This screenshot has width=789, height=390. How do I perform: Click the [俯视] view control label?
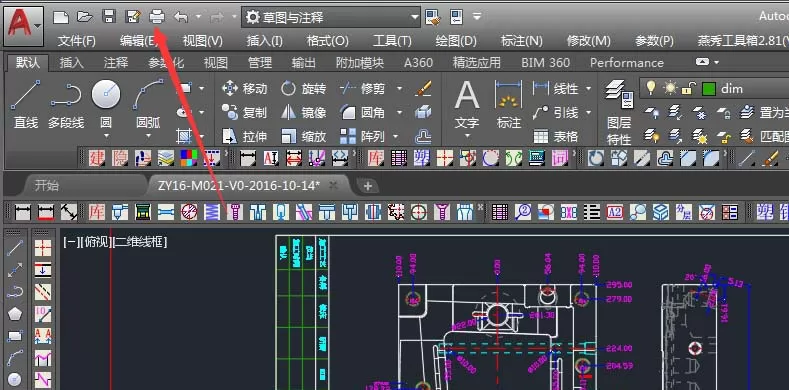pos(97,242)
